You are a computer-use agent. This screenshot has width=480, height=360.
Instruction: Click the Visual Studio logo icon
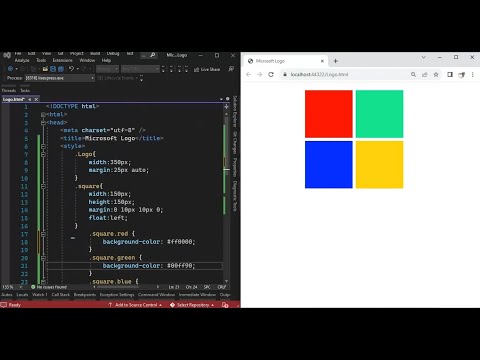[x=7, y=55]
